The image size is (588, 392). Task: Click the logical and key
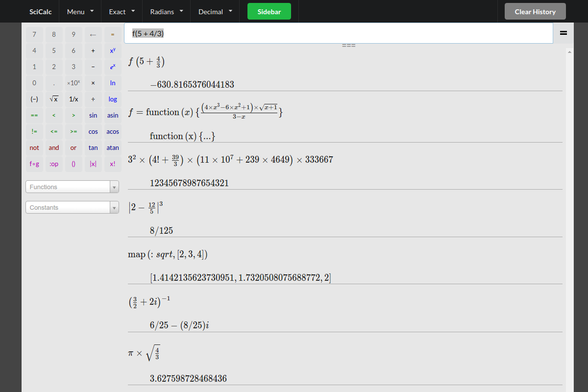[54, 148]
